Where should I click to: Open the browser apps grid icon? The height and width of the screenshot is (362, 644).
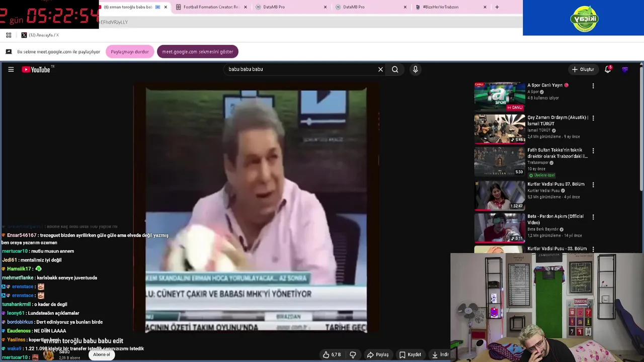click(x=9, y=35)
